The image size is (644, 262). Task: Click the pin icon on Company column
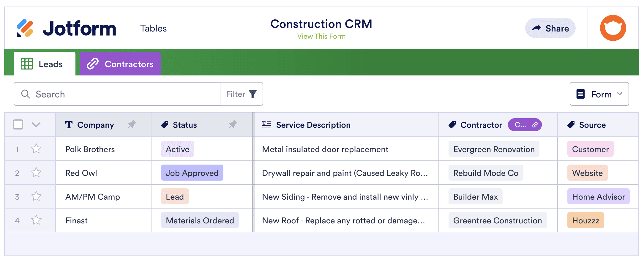132,124
